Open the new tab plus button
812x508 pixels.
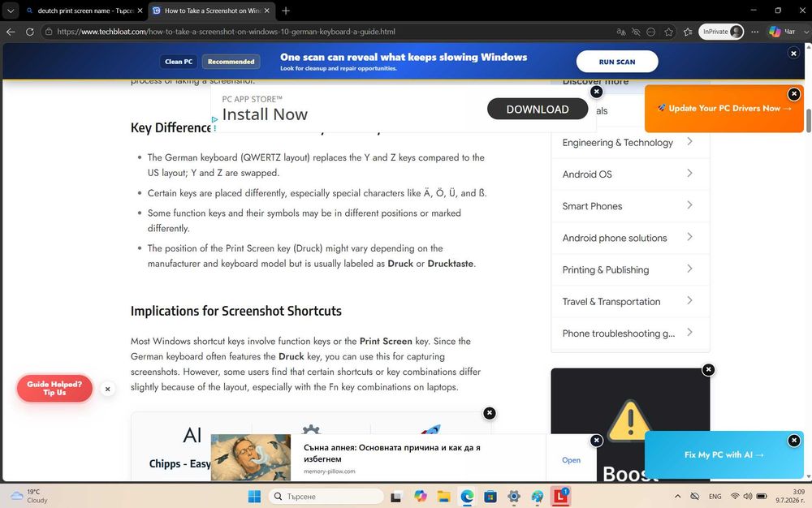286,11
